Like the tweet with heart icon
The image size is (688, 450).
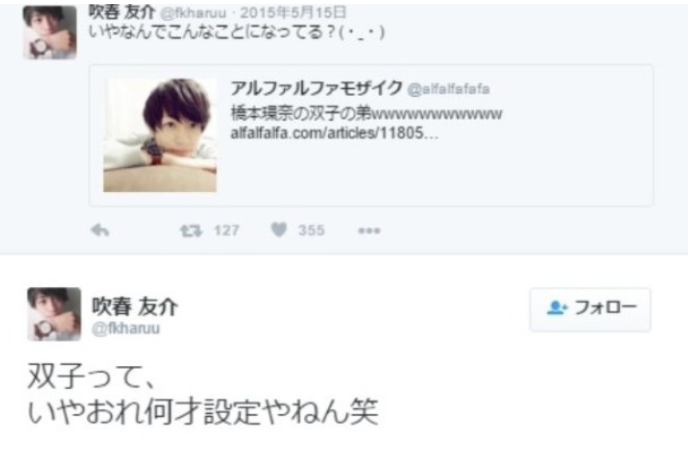(279, 229)
